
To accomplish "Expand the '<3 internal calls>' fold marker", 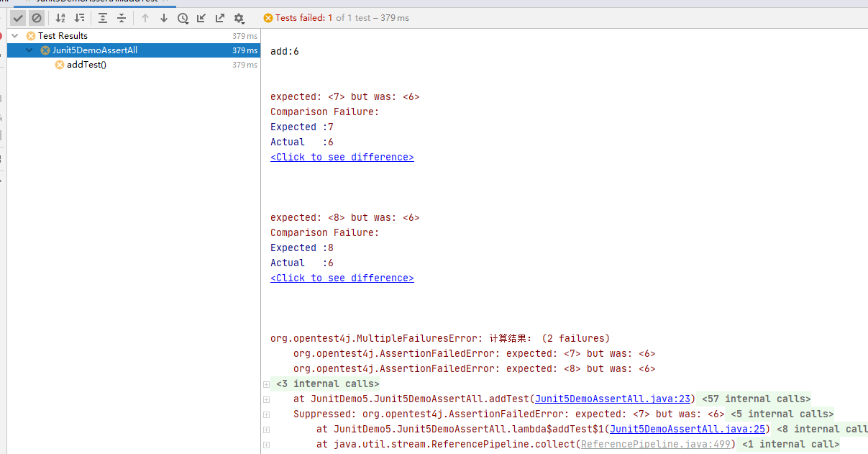I will 266,384.
